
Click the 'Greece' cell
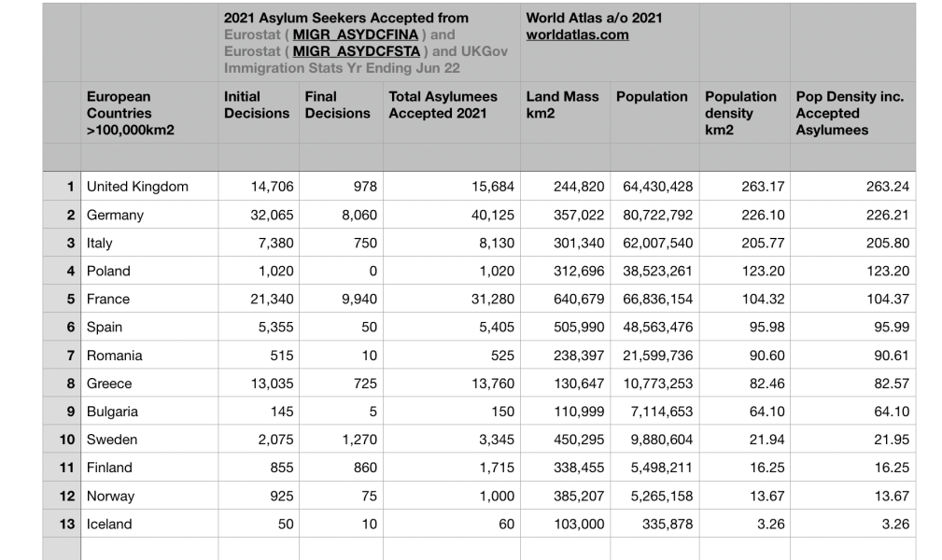pyautogui.click(x=149, y=384)
